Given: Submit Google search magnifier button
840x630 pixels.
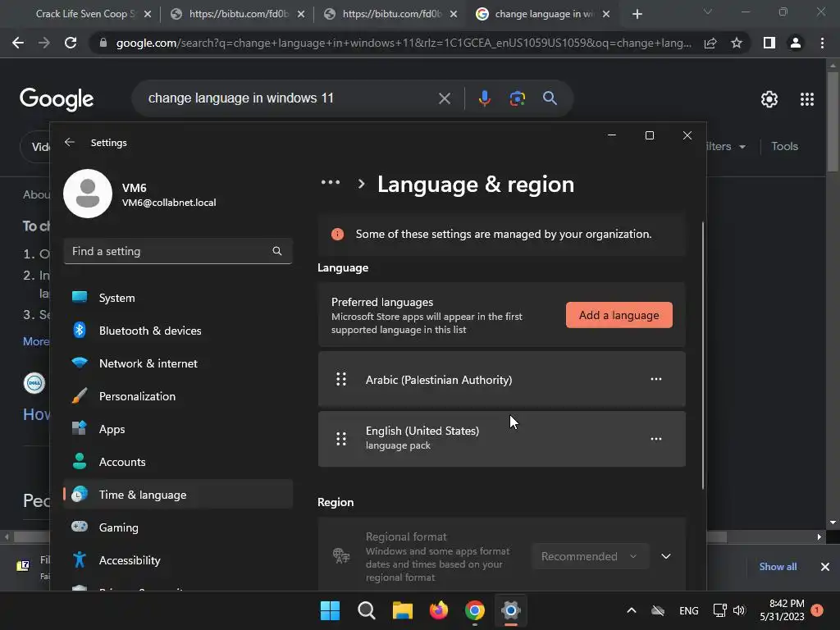Looking at the screenshot, I should coord(550,98).
